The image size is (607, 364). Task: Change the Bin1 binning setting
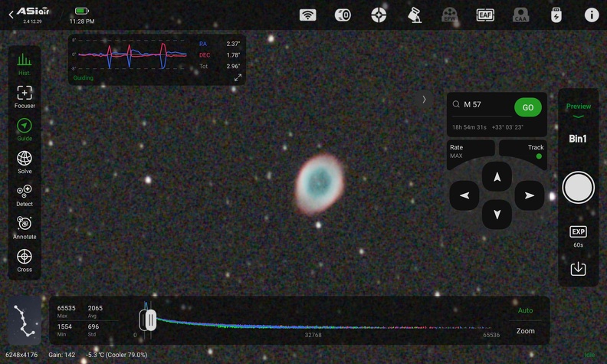pyautogui.click(x=578, y=139)
